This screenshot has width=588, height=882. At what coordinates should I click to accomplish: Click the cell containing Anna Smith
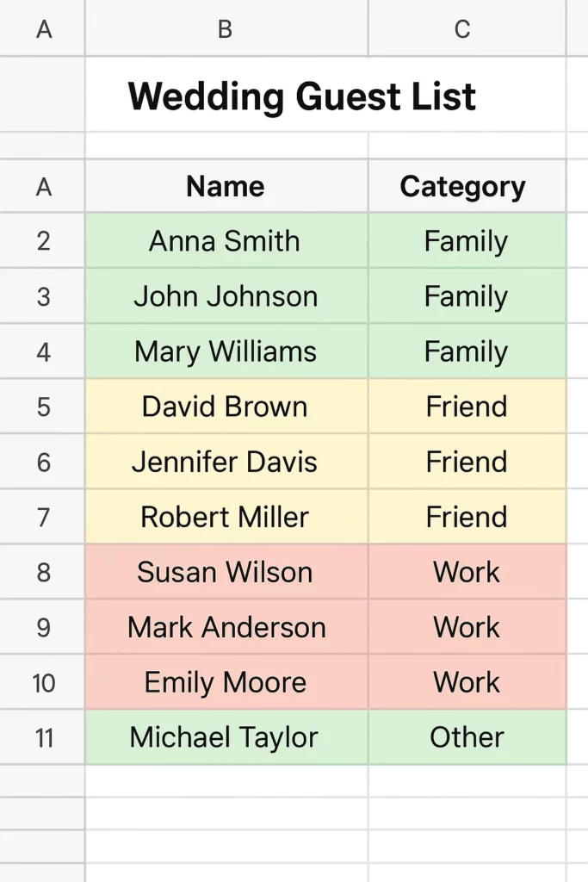coord(225,241)
